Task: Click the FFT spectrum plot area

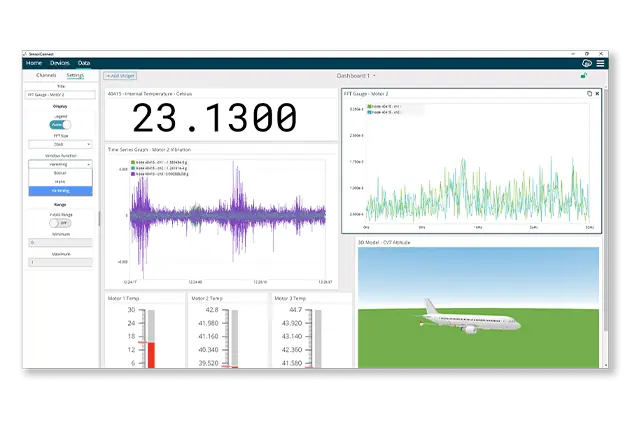Action: (478, 163)
